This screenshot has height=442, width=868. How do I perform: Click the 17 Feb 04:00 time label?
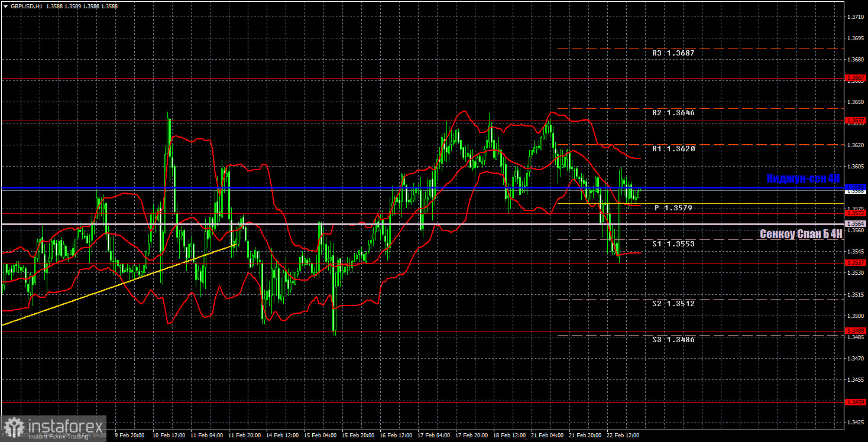coord(434,435)
